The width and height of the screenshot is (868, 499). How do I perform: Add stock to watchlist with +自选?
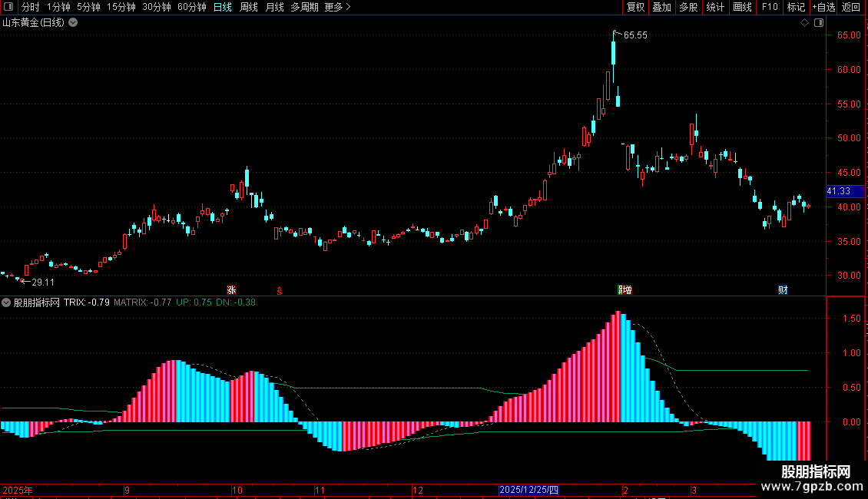823,7
